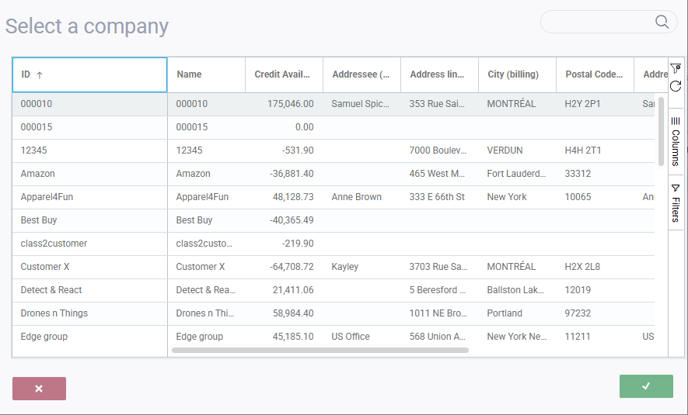Confirm with the green checkmark button
Image resolution: width=688 pixels, height=415 pixels.
click(646, 386)
